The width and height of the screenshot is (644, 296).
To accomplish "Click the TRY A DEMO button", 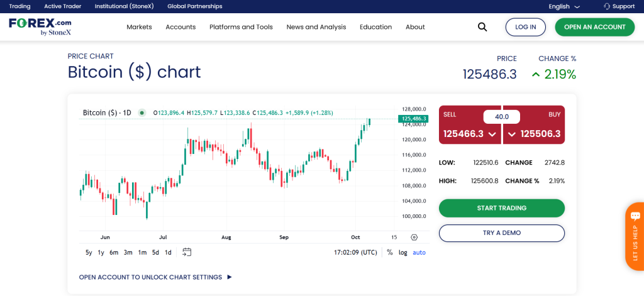I will tap(501, 233).
